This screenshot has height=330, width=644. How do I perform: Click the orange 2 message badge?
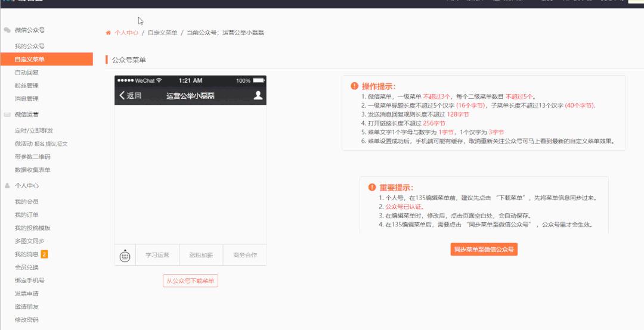(44, 254)
